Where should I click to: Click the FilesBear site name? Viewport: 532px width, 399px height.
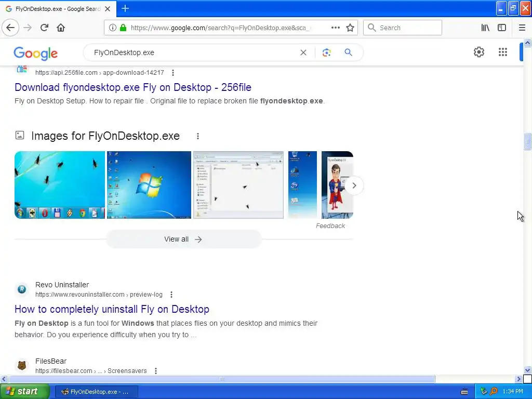(51, 361)
